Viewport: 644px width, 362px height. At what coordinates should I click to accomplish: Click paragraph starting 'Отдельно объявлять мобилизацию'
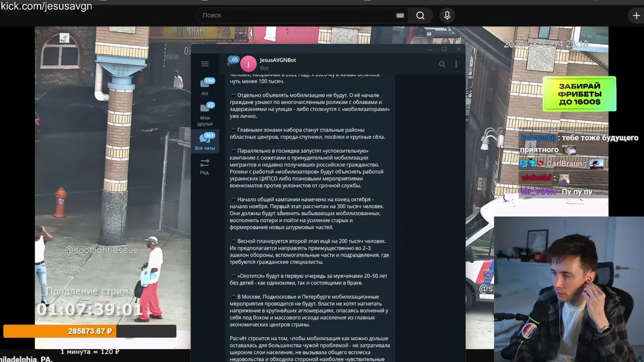[x=309, y=106]
